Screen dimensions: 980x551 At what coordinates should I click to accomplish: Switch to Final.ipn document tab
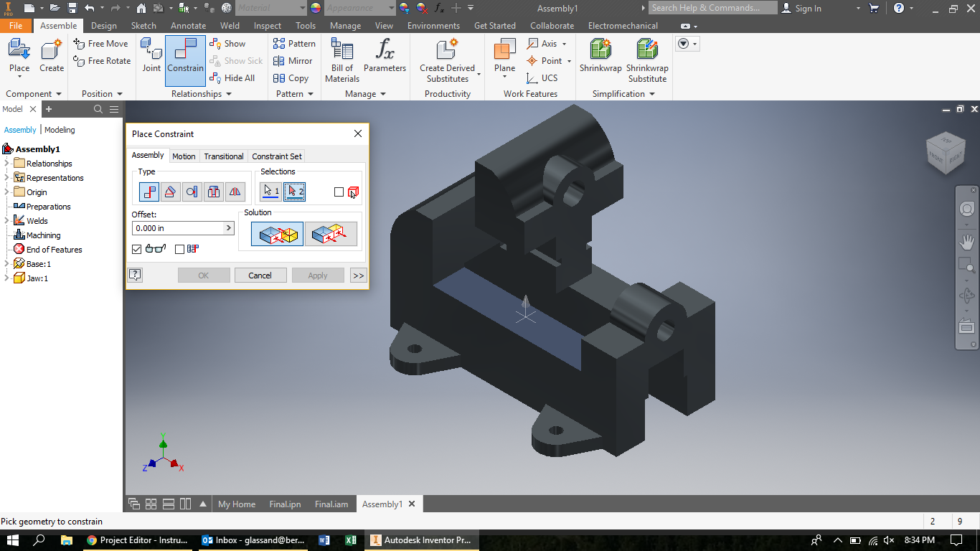point(285,504)
